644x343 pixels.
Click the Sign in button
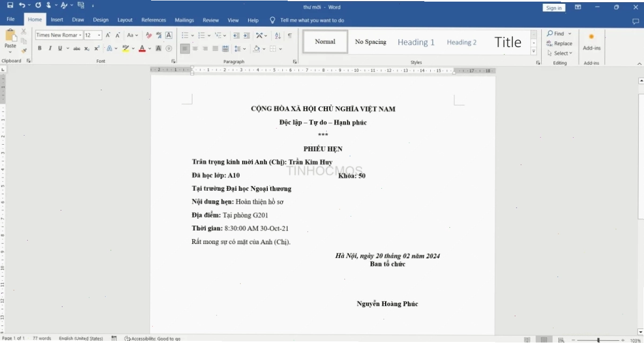(x=554, y=8)
